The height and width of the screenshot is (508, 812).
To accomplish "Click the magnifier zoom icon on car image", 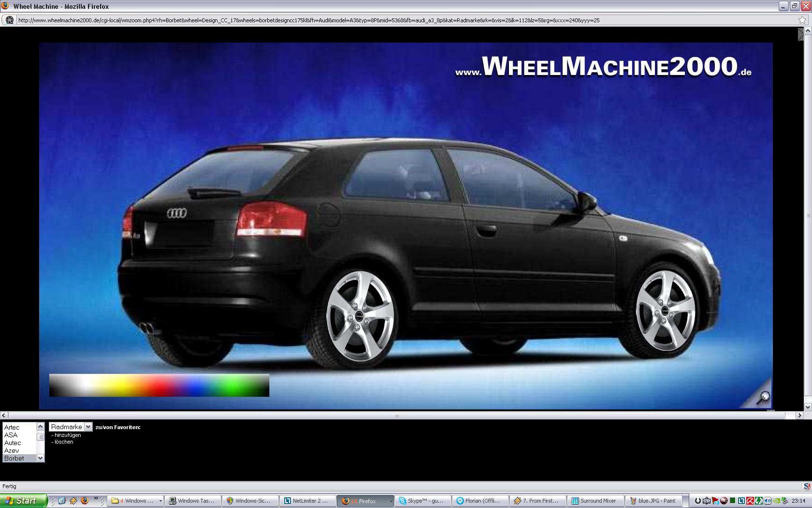I will coord(764,398).
